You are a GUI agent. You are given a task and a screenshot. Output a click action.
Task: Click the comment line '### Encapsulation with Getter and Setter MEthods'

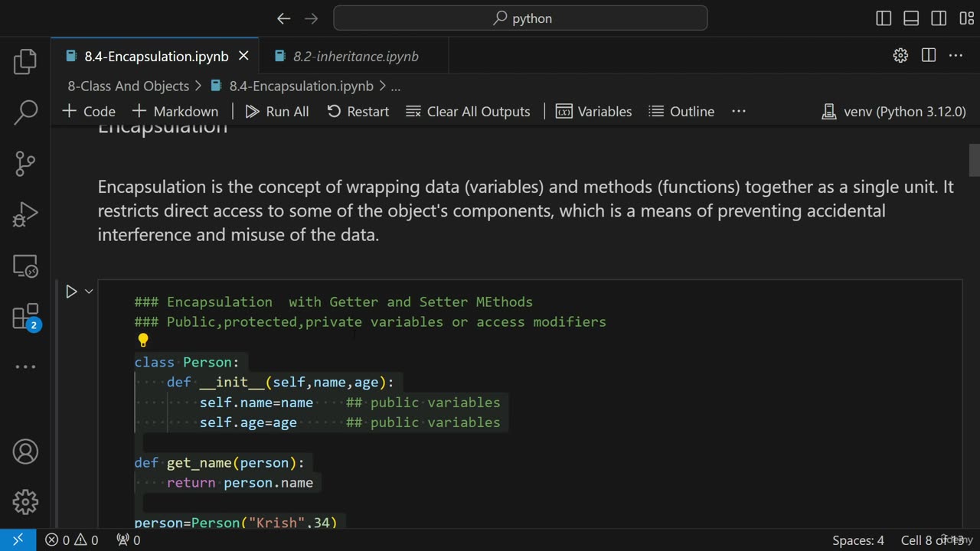tap(333, 302)
